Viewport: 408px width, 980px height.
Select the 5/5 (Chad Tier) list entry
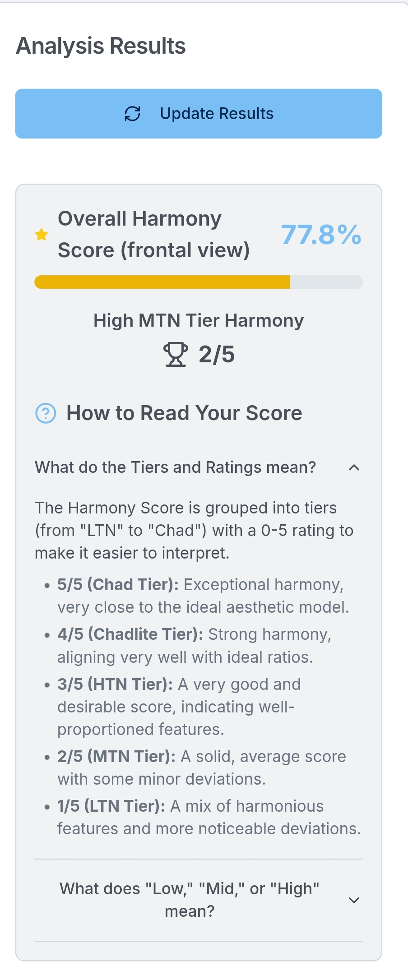point(203,596)
